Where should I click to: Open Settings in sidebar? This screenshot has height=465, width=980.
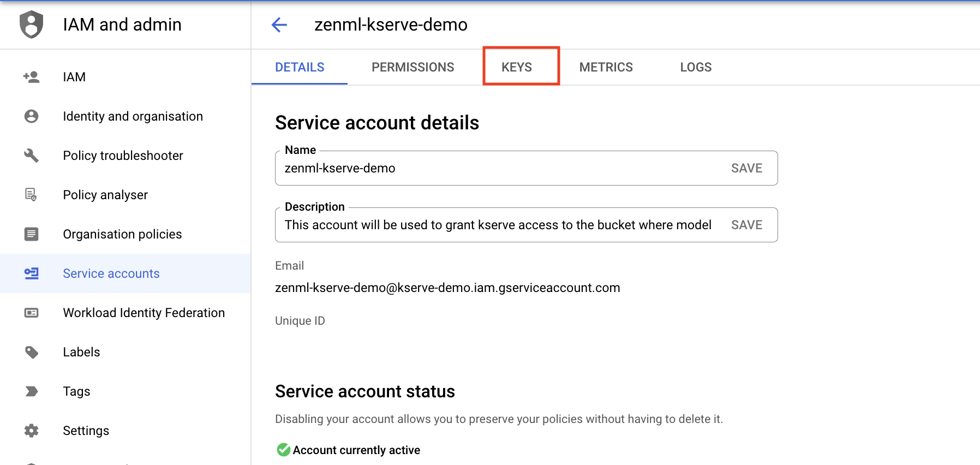point(126,431)
